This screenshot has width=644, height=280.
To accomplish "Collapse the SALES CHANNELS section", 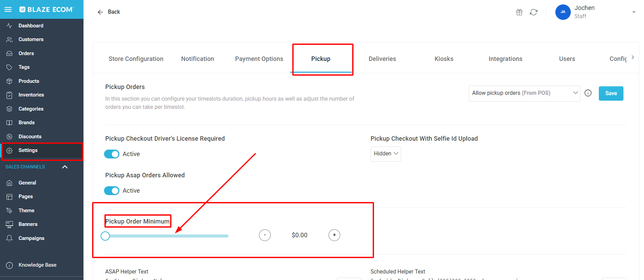I will pos(65,167).
